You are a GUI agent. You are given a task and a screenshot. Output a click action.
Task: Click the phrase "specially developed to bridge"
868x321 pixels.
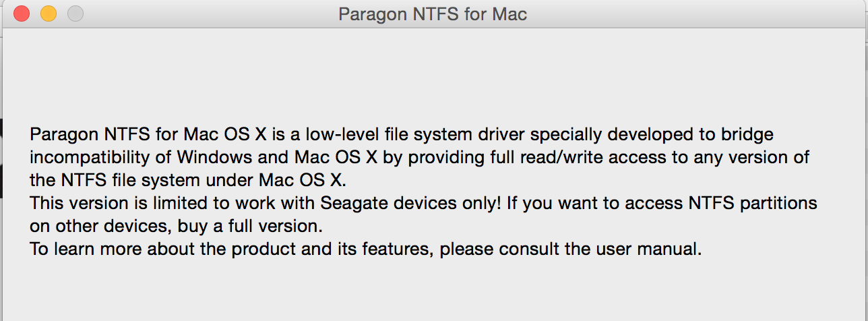tap(673, 134)
